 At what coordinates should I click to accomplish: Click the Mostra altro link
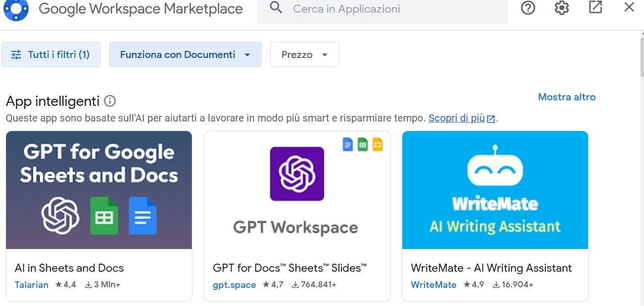pos(566,97)
